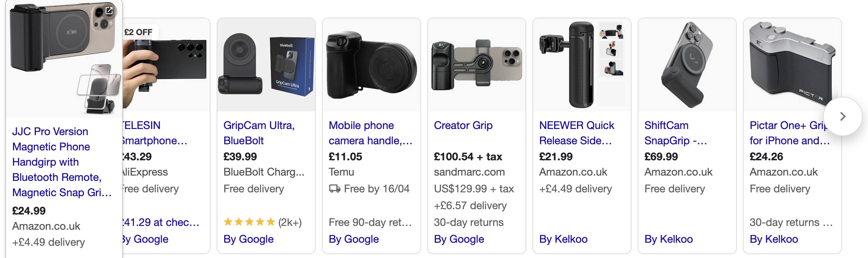
Task: Open the NEEWER Quick Release Side listing
Action: coord(576,133)
